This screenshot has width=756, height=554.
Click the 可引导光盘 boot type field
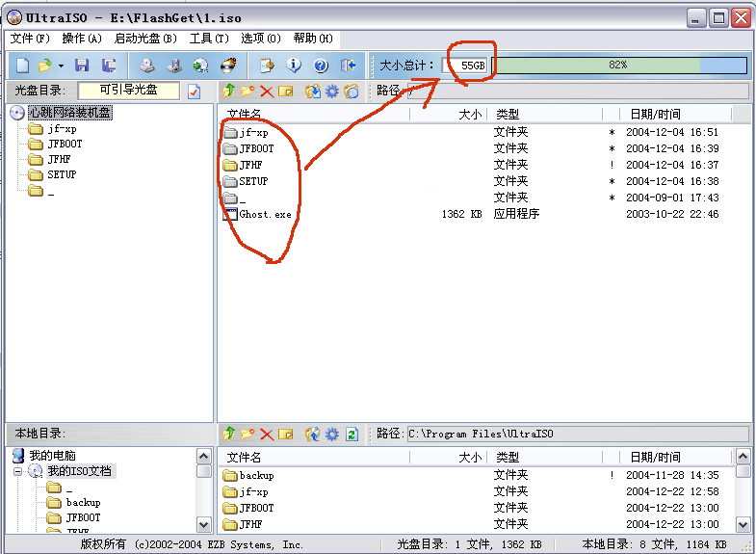(x=129, y=91)
